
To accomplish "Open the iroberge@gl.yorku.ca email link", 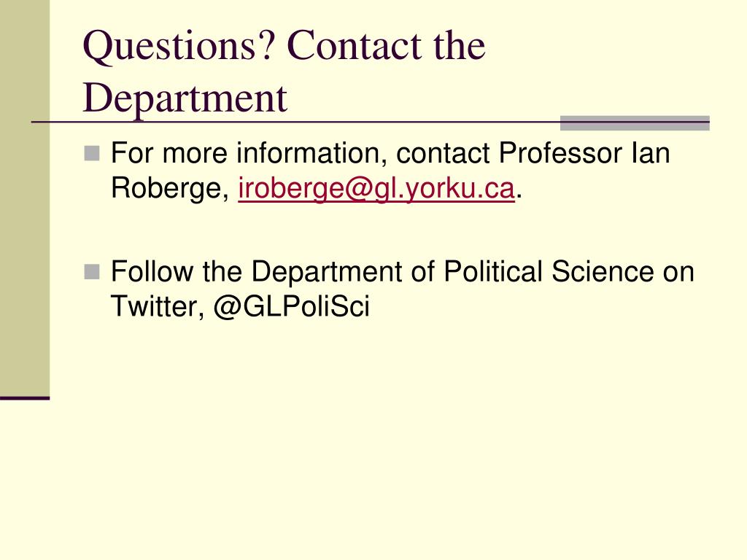I will 376,189.
